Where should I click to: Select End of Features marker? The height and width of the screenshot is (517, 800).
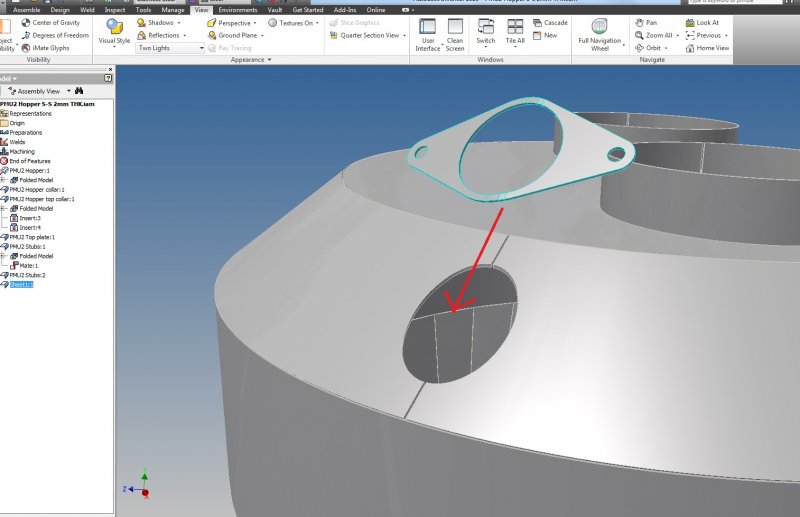coord(30,161)
